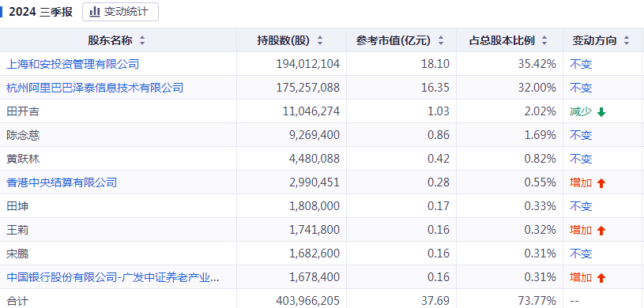Click red up arrow in 王莉 row

tap(601, 231)
